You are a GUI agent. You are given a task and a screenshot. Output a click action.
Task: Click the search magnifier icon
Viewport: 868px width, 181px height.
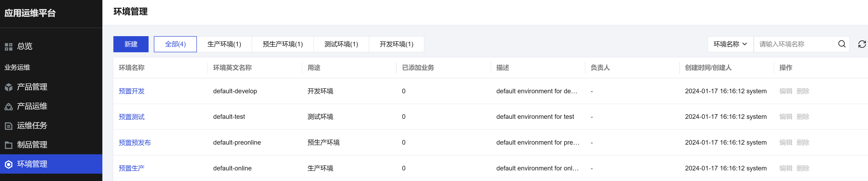click(841, 44)
